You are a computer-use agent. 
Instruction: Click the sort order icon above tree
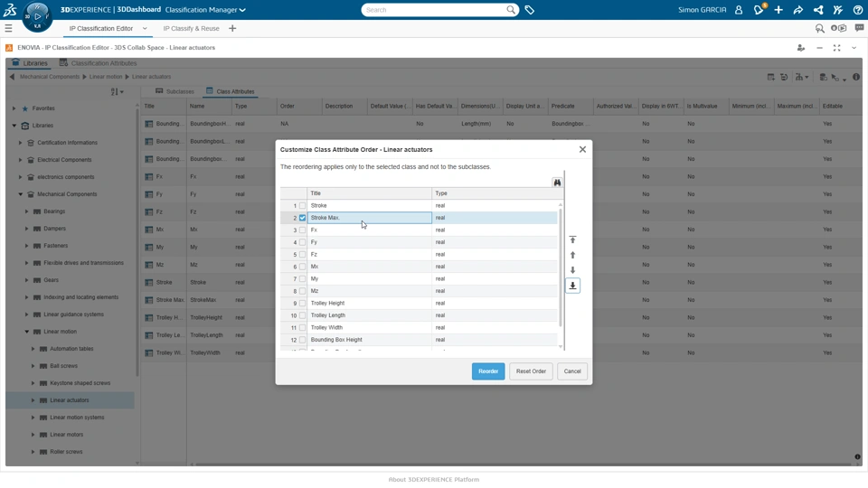tap(117, 92)
